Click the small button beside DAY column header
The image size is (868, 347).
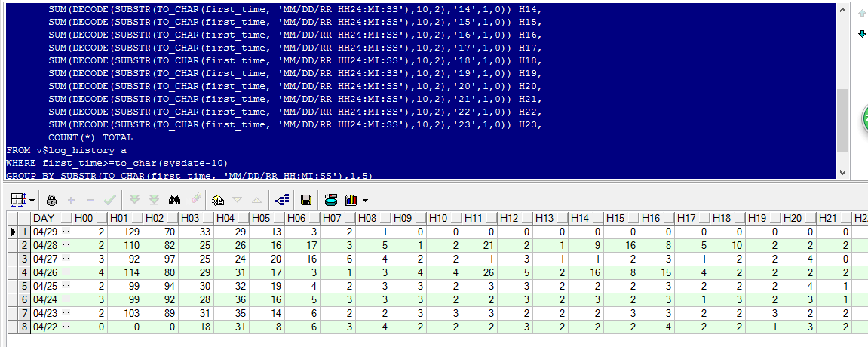(66, 218)
